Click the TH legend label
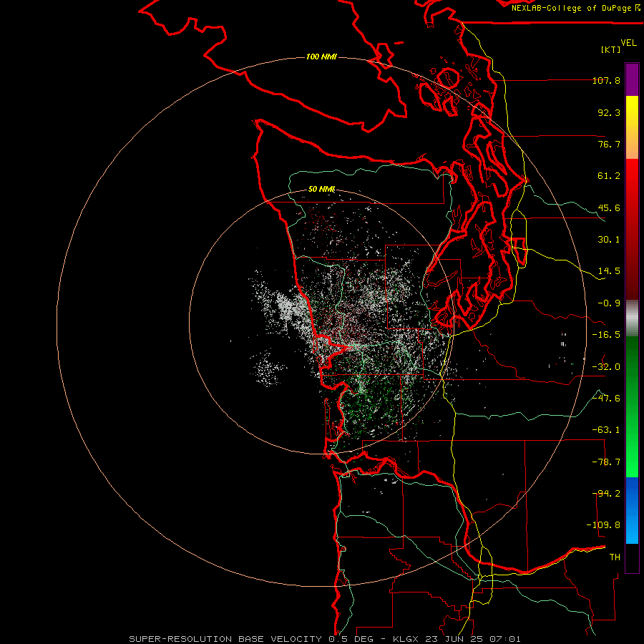The width and height of the screenshot is (644, 644). pyautogui.click(x=615, y=557)
